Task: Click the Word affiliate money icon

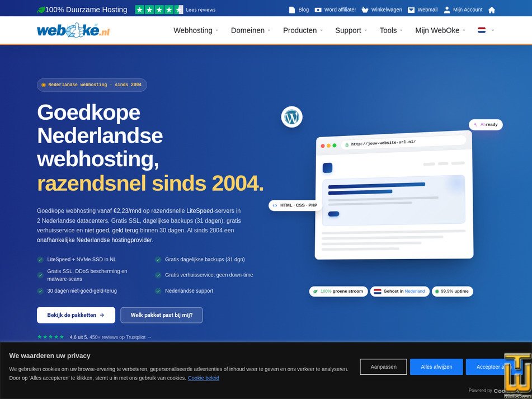Action: click(x=318, y=10)
